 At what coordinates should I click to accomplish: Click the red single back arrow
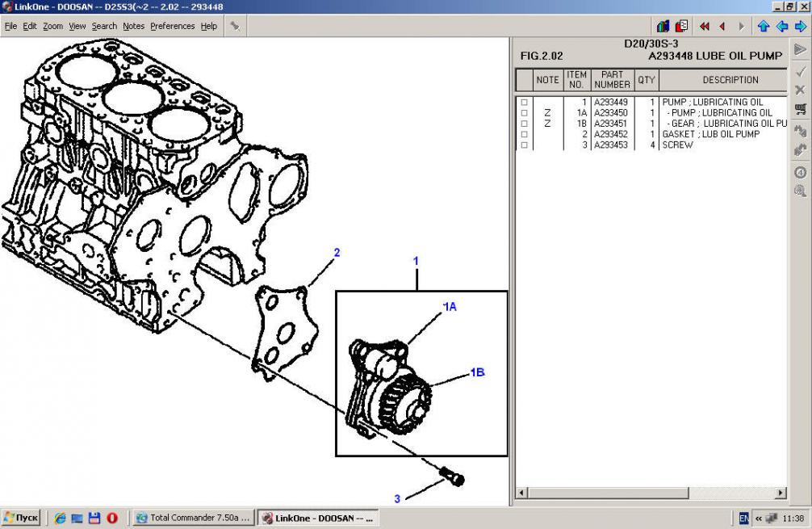(722, 27)
